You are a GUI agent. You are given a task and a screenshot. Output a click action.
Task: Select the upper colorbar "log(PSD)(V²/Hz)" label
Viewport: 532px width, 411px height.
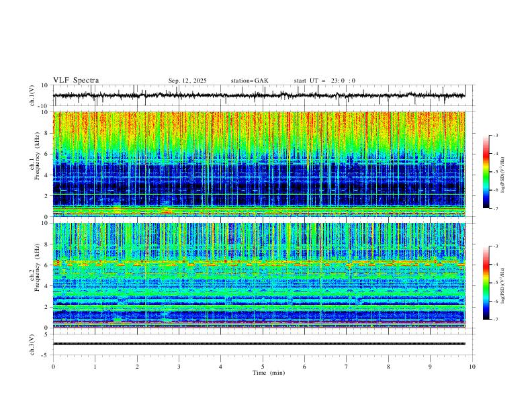[503, 175]
